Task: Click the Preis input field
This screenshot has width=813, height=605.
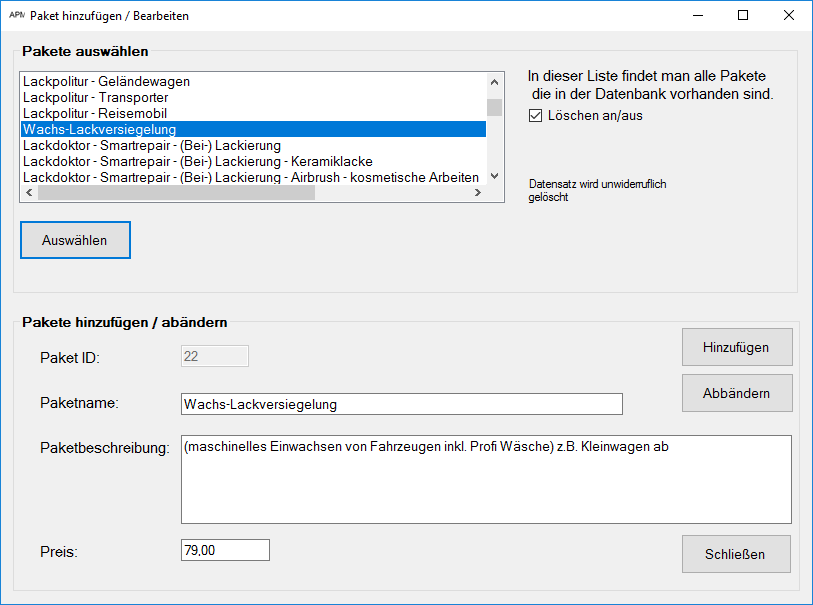Action: click(225, 550)
